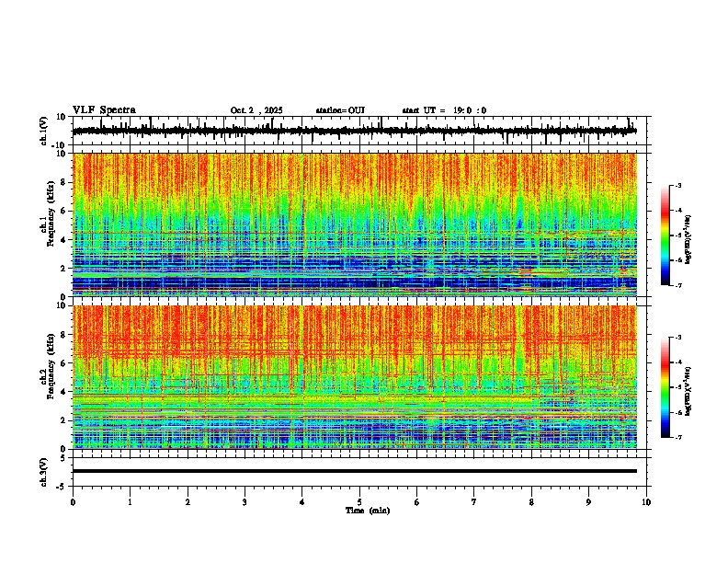Viewport: 728px width, 563px height.
Task: Click the 'ch.3(V)' axis label
Action: (x=44, y=473)
